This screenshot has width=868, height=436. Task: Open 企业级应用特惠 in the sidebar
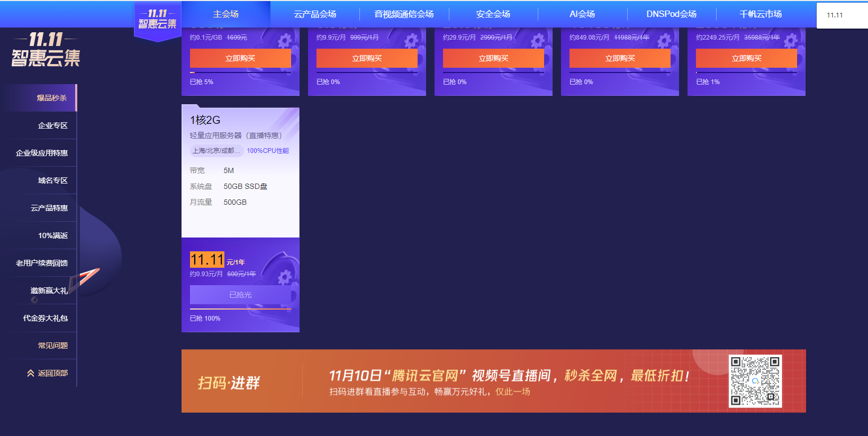pyautogui.click(x=41, y=153)
